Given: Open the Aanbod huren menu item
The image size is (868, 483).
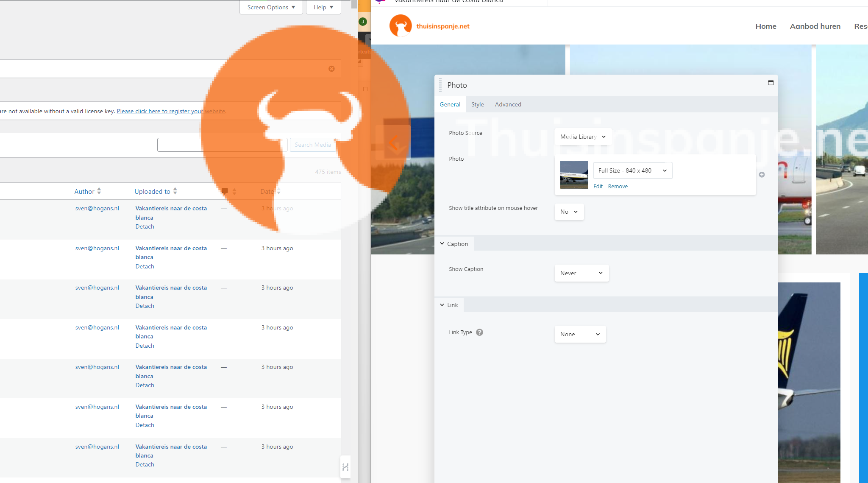Looking at the screenshot, I should tap(815, 26).
